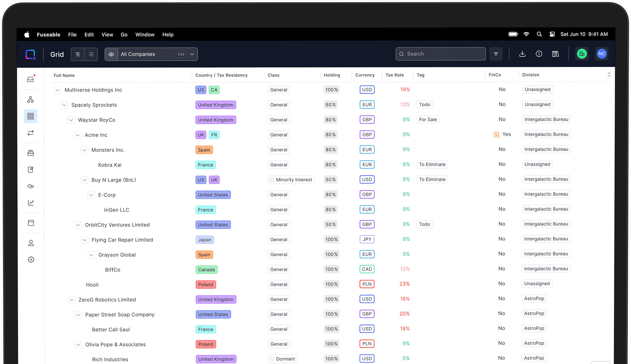Open the View menu

click(107, 34)
